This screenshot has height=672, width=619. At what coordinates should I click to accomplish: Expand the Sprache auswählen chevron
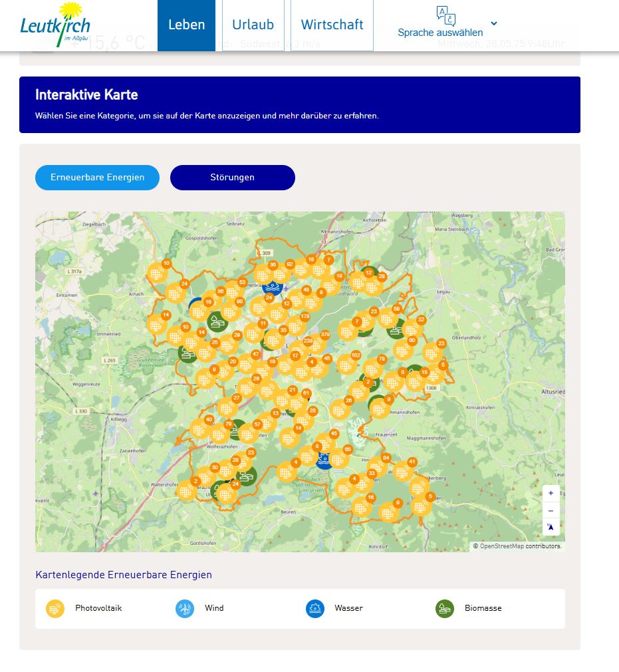coord(494,23)
